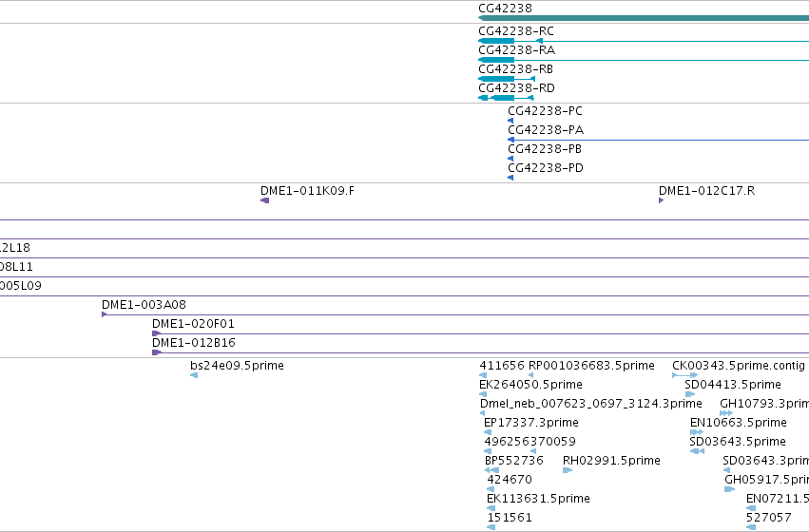This screenshot has height=532, width=809.
Task: Click the 370059 EST arrow glyph
Action: point(533,451)
